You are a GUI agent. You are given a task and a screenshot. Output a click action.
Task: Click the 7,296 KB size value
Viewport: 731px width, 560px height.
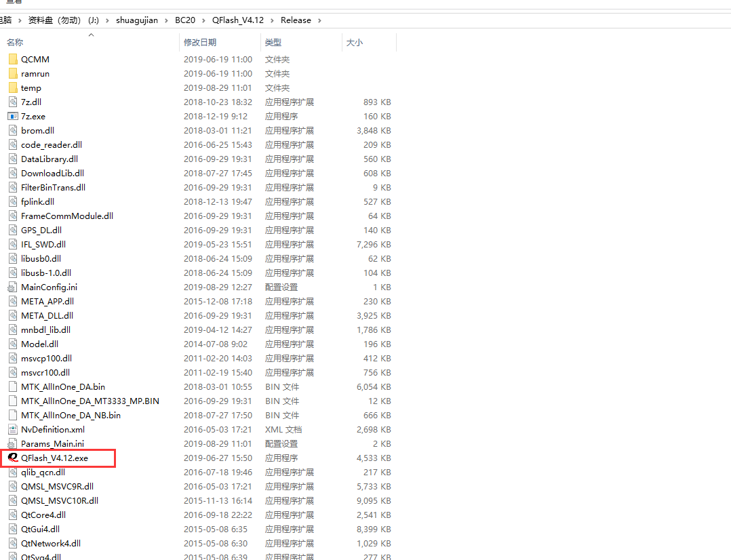[x=374, y=244]
